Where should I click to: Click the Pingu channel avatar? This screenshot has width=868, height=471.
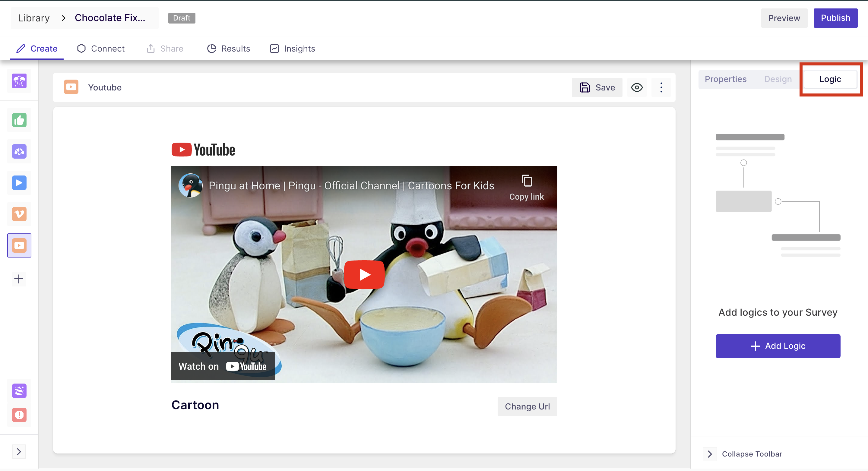pos(190,185)
